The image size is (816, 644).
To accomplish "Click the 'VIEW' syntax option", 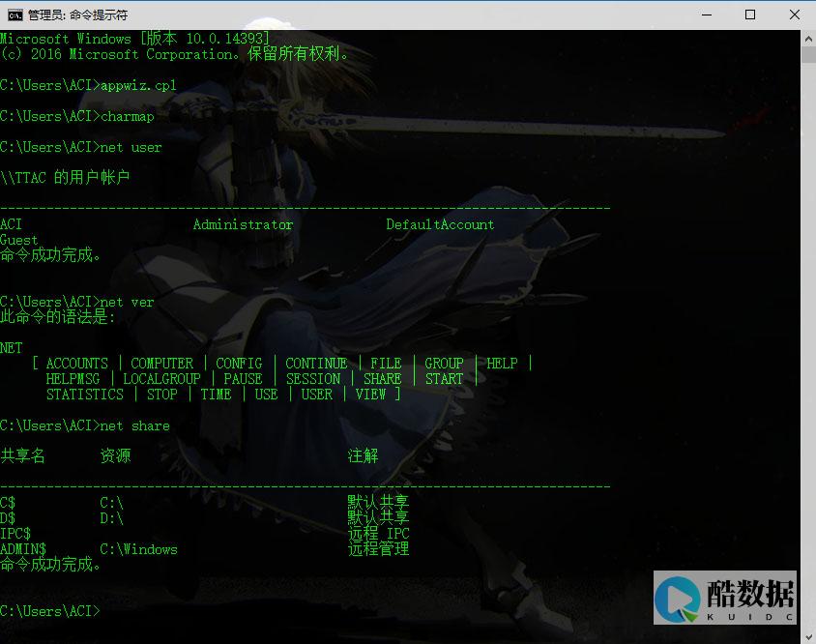I will 370,395.
